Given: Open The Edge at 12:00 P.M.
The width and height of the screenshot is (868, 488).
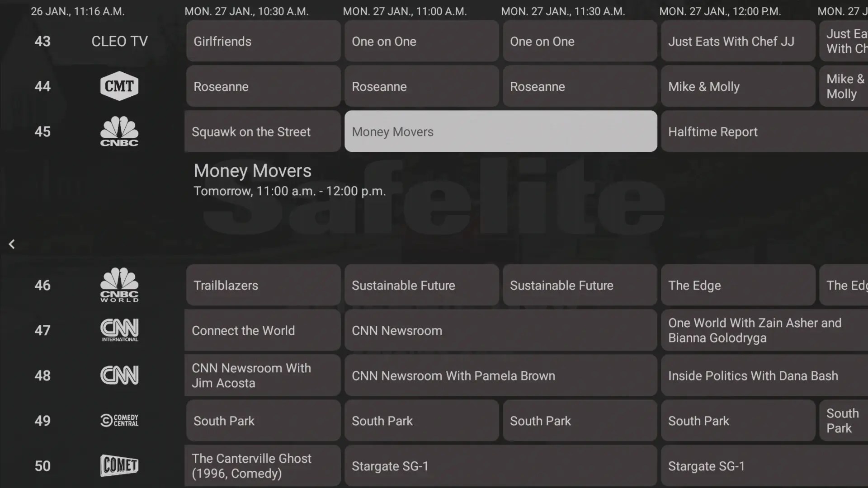Looking at the screenshot, I should click(738, 285).
